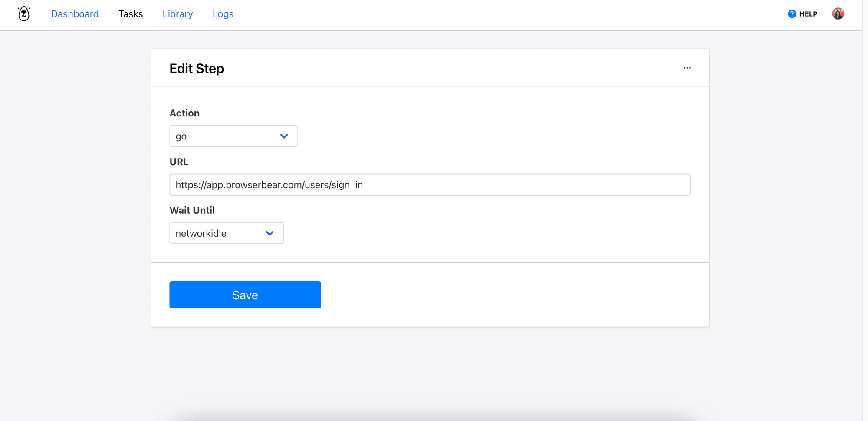
Task: Switch to the Tasks tab
Action: (x=130, y=13)
